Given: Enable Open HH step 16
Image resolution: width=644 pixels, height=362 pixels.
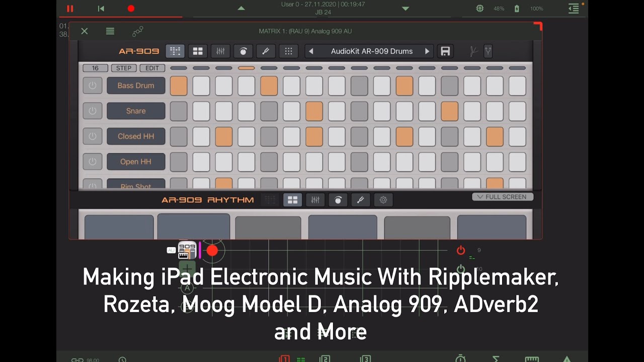Looking at the screenshot, I should [x=518, y=162].
